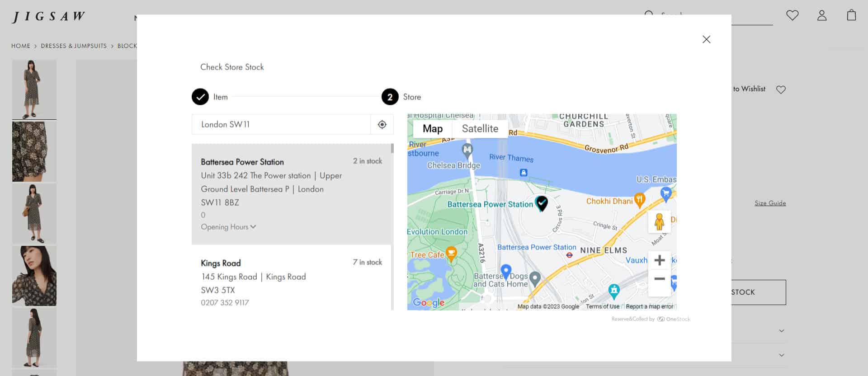Zoom out the map with minus button
The width and height of the screenshot is (868, 376).
tap(660, 279)
